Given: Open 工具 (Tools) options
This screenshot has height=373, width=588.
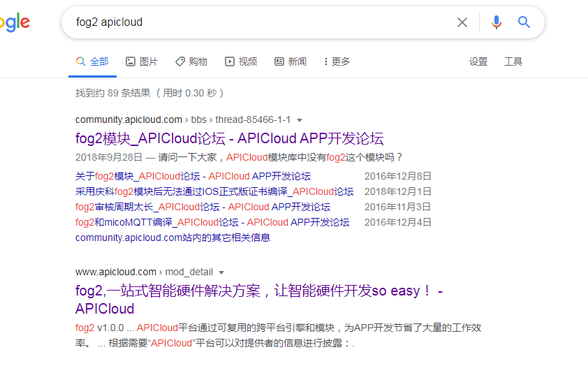Looking at the screenshot, I should pyautogui.click(x=513, y=61).
